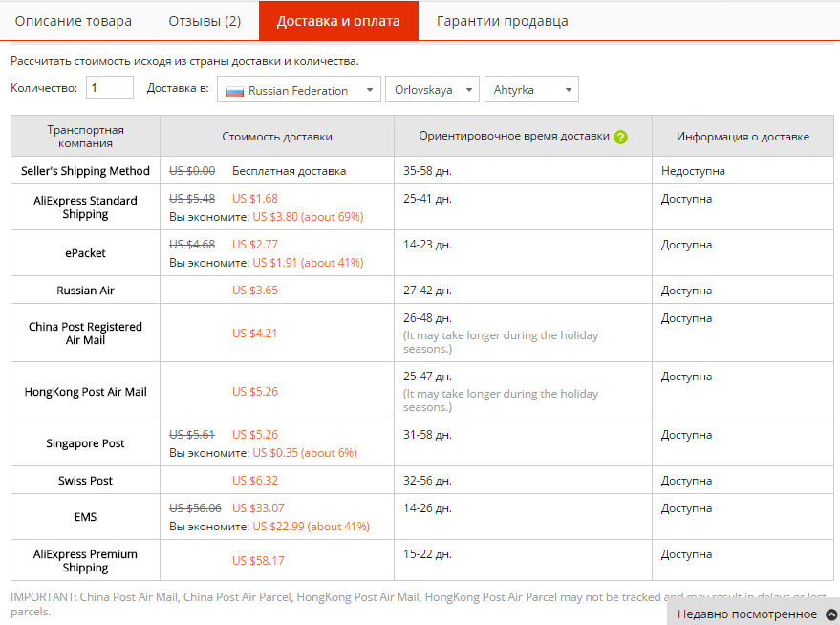
Task: Click the US $4.21 China Post price
Action: coord(254,334)
